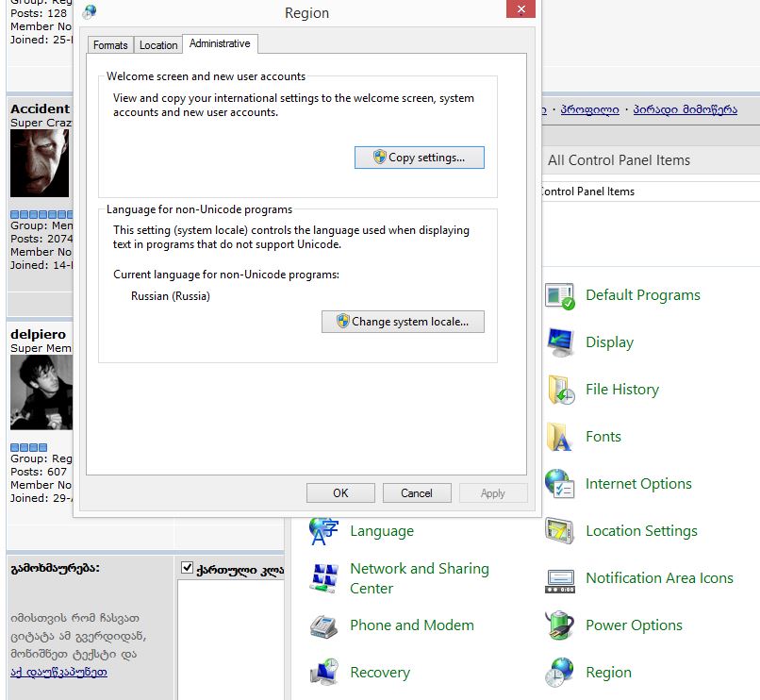Screen dimensions: 760x700
Task: Open the forum პირადი მიმოწერა link
Action: (x=686, y=109)
